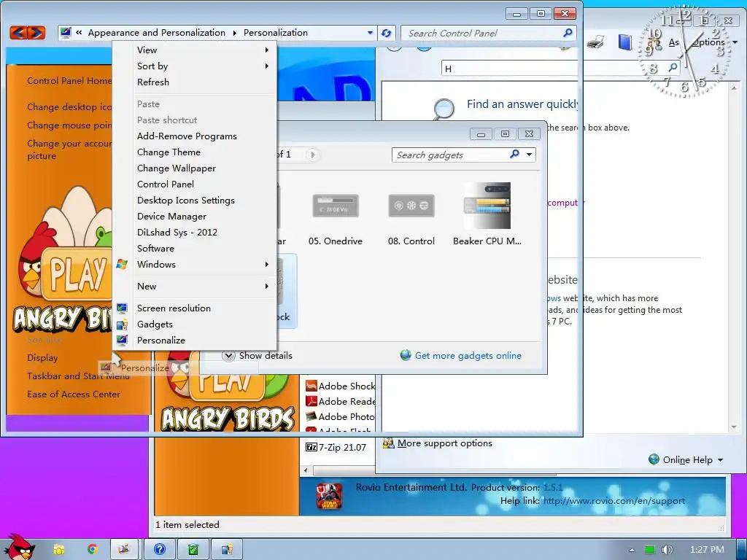Click the Windows logo icon in context menu
Image resolution: width=747 pixels, height=560 pixels.
[122, 264]
